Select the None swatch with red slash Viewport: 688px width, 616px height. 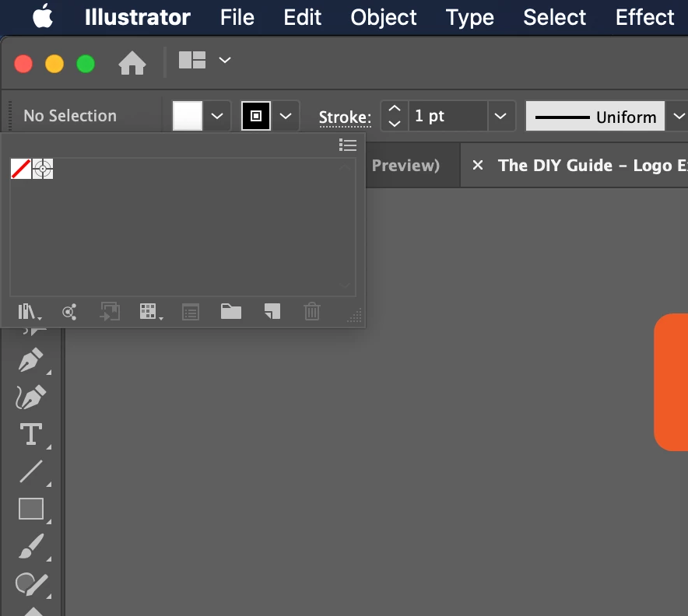pyautogui.click(x=20, y=169)
